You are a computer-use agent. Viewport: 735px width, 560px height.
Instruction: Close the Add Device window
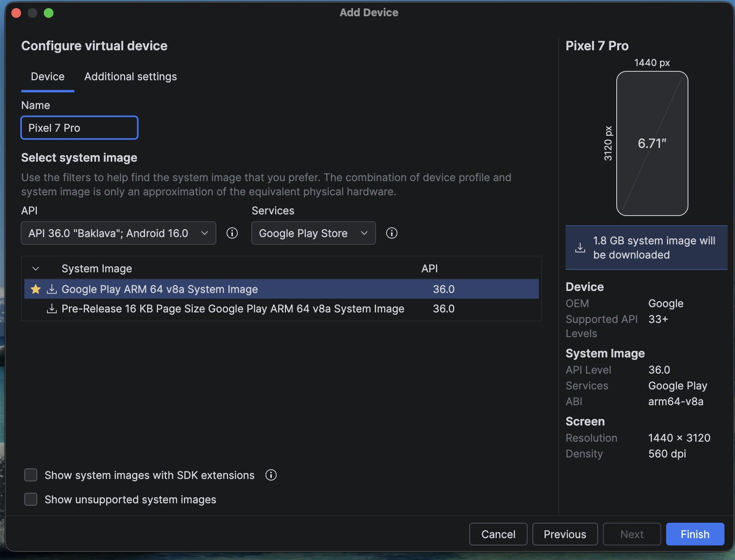click(16, 13)
